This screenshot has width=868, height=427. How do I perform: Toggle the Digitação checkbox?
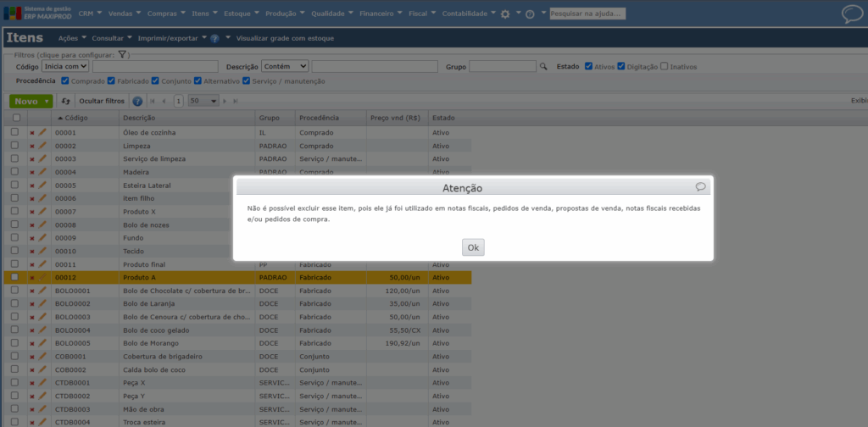(621, 66)
